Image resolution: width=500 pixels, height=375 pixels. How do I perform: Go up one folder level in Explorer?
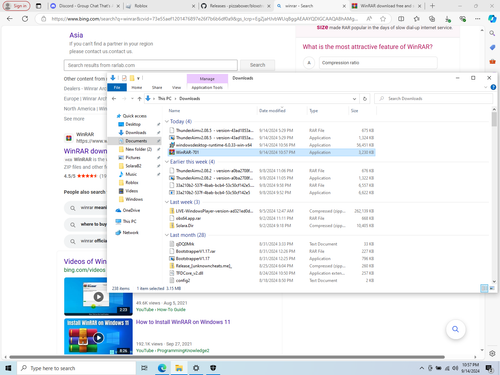click(139, 99)
